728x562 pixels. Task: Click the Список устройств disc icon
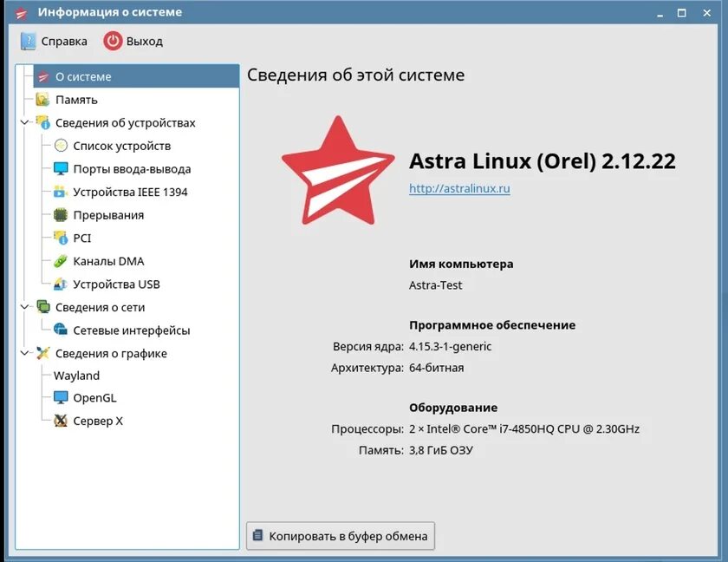point(61,146)
